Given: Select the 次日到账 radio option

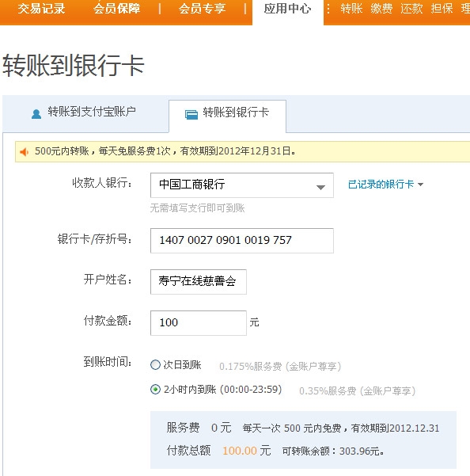Looking at the screenshot, I should pos(155,364).
